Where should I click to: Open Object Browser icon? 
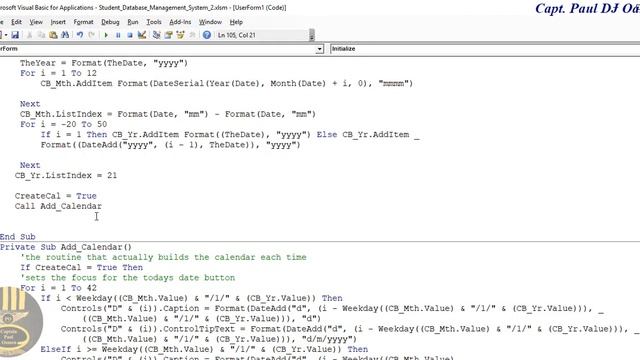pos(180,35)
